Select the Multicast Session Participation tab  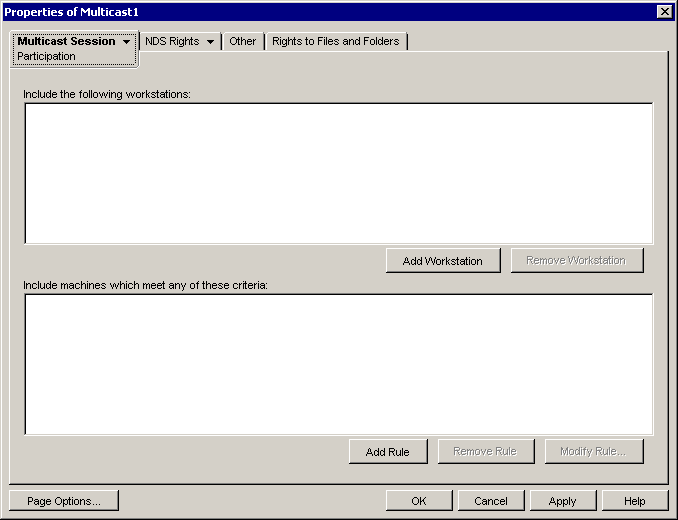(74, 48)
